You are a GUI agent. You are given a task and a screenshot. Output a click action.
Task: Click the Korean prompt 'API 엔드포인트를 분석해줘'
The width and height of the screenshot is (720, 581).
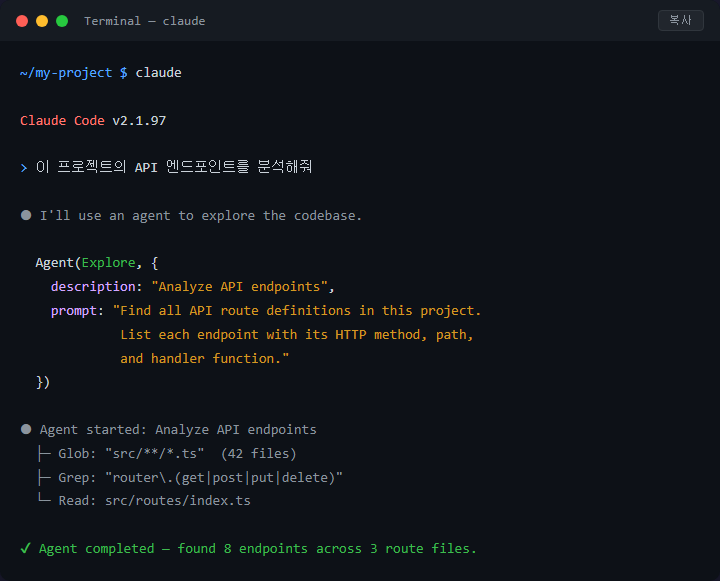tap(223, 167)
